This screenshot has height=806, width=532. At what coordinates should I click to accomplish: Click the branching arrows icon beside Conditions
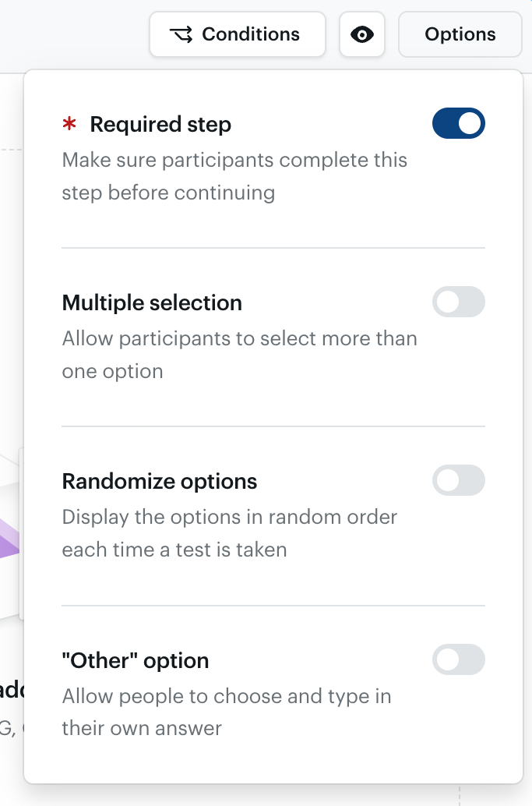click(180, 34)
